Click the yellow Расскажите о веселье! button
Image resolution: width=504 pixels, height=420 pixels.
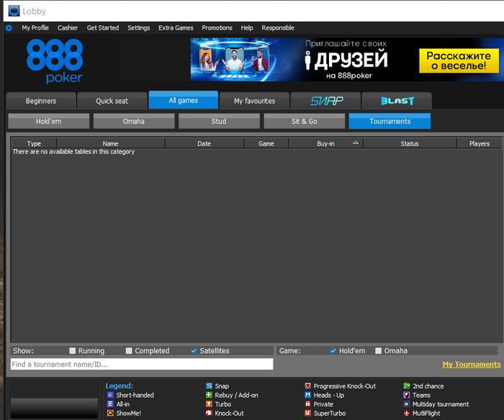pyautogui.click(x=459, y=61)
